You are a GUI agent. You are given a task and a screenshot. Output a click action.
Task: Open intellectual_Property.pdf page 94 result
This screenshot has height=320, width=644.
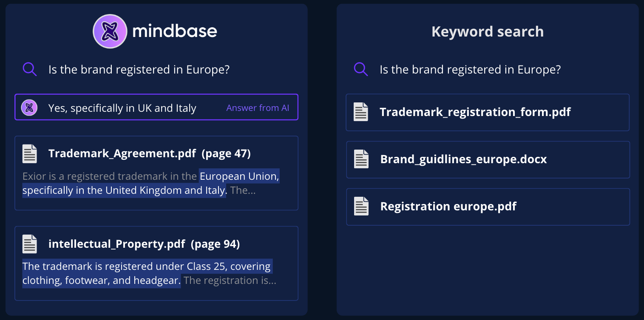tap(144, 244)
